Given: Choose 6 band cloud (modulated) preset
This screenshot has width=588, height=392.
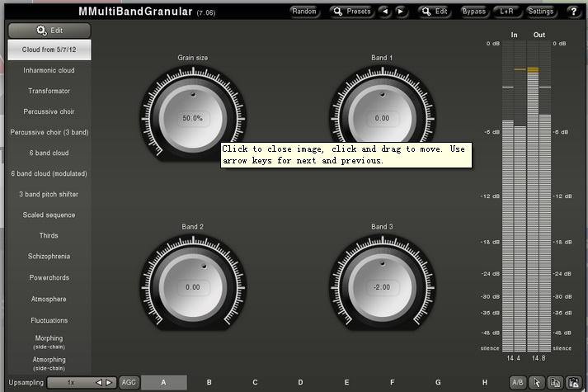Looking at the screenshot, I should point(49,173).
